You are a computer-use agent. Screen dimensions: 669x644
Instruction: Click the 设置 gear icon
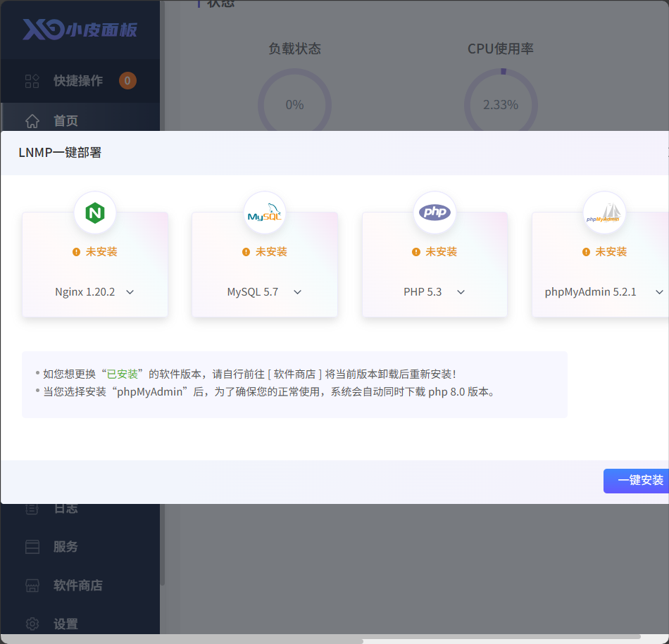click(32, 624)
